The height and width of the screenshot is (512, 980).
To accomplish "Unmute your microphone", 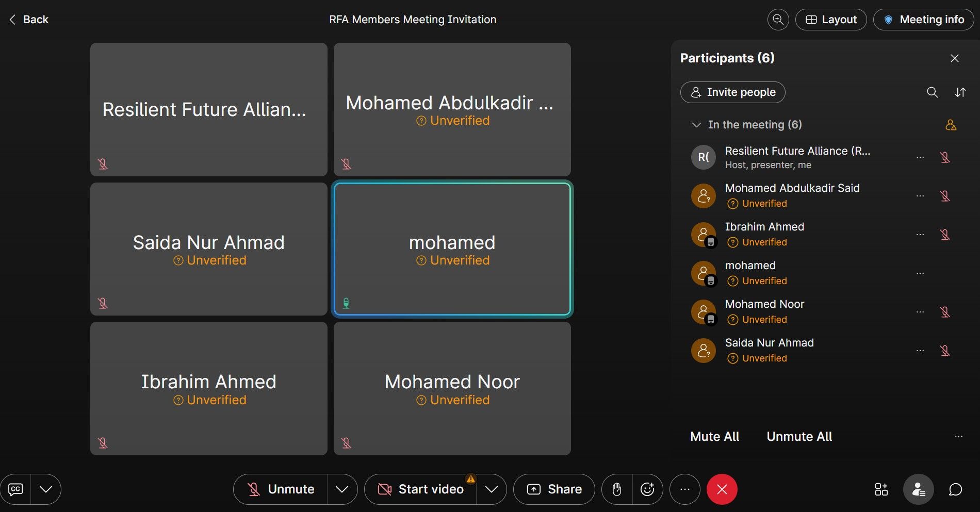I will tap(281, 489).
